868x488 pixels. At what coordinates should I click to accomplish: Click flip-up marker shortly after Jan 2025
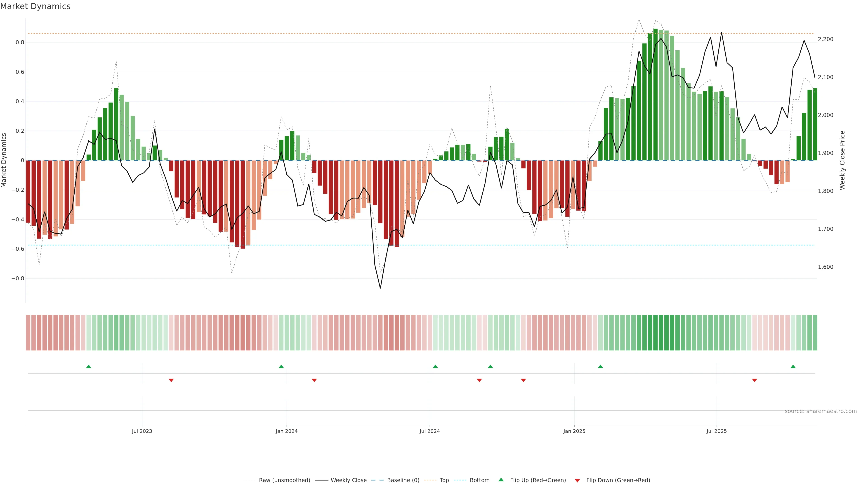coord(600,366)
